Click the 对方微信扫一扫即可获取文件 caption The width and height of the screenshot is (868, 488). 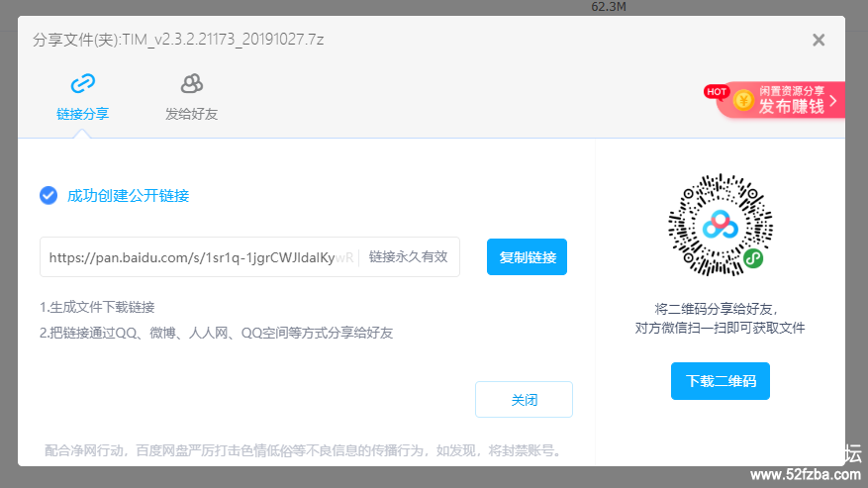(720, 328)
